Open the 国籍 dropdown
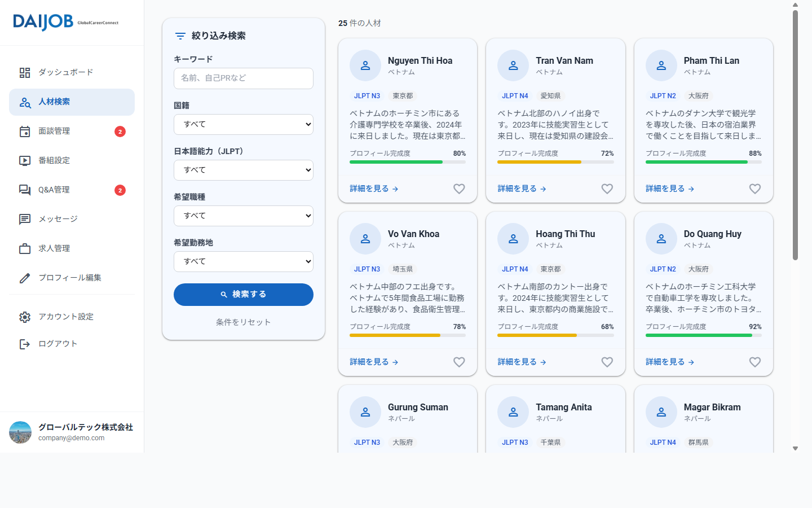The image size is (812, 508). tap(244, 124)
